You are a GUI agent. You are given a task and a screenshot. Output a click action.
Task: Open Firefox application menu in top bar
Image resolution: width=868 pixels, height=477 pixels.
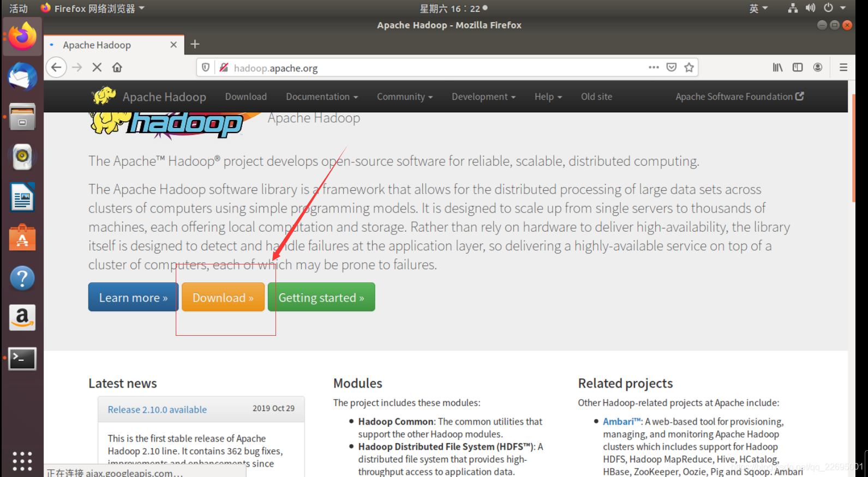click(x=92, y=8)
